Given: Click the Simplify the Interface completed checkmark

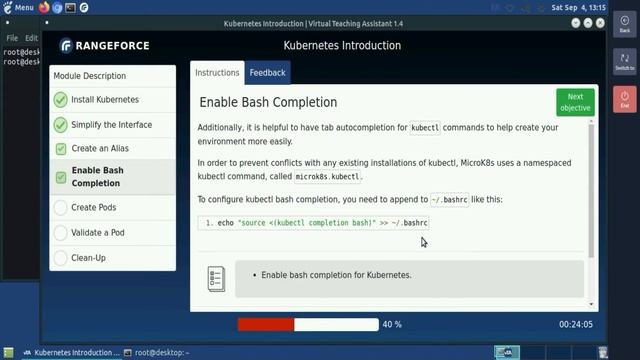Looking at the screenshot, I should pyautogui.click(x=60, y=125).
